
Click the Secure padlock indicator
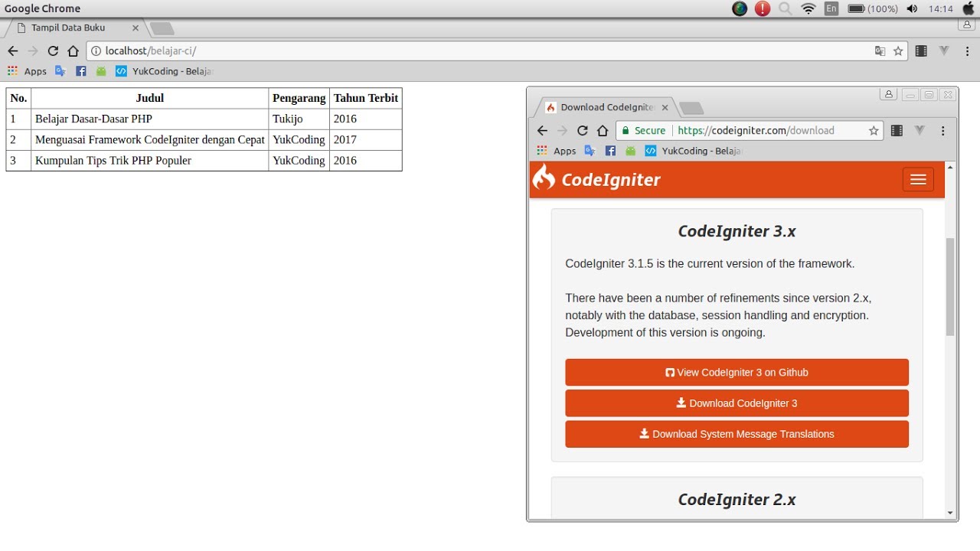click(x=643, y=131)
